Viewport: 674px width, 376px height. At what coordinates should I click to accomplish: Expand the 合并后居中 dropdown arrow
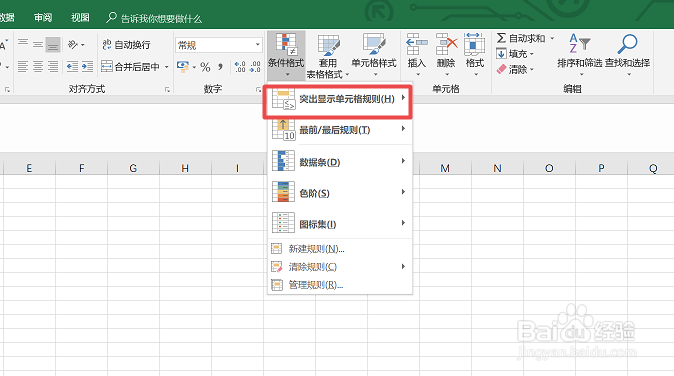click(x=166, y=67)
